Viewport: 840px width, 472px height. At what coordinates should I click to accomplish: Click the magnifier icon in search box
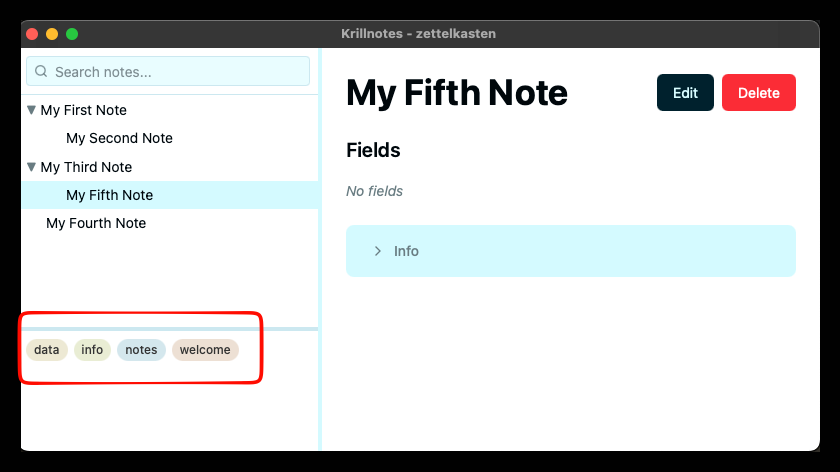42,72
